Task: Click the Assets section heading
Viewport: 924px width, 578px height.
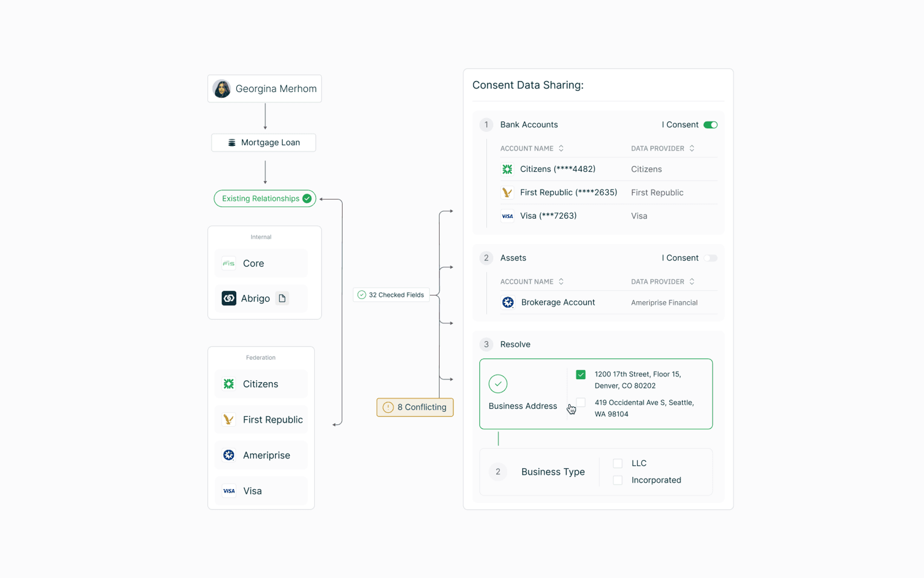Action: (513, 258)
